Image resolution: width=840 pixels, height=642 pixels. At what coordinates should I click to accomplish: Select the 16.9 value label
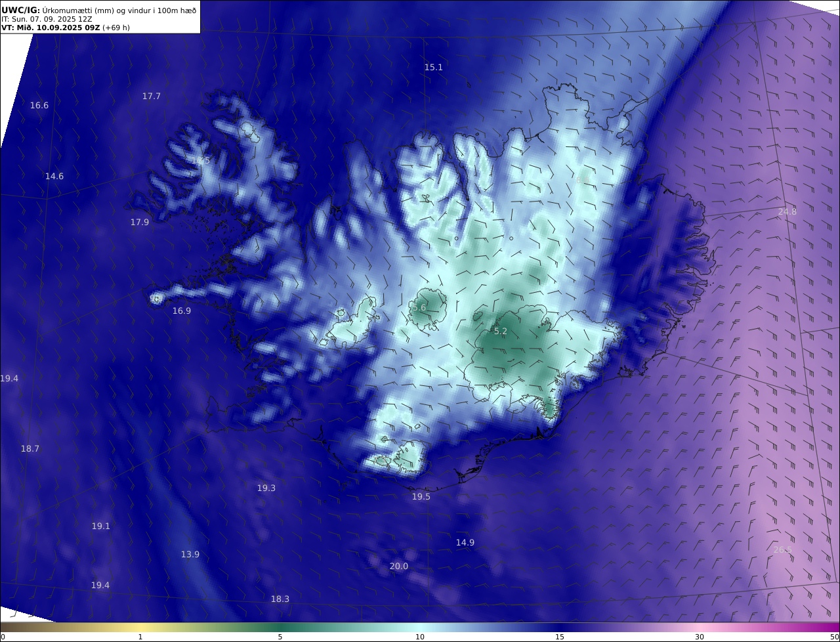point(182,311)
